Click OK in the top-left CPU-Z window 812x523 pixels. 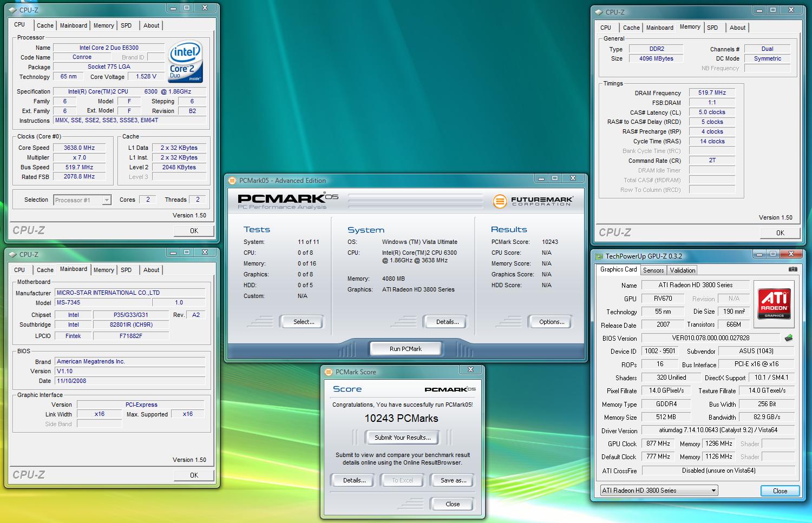[194, 231]
